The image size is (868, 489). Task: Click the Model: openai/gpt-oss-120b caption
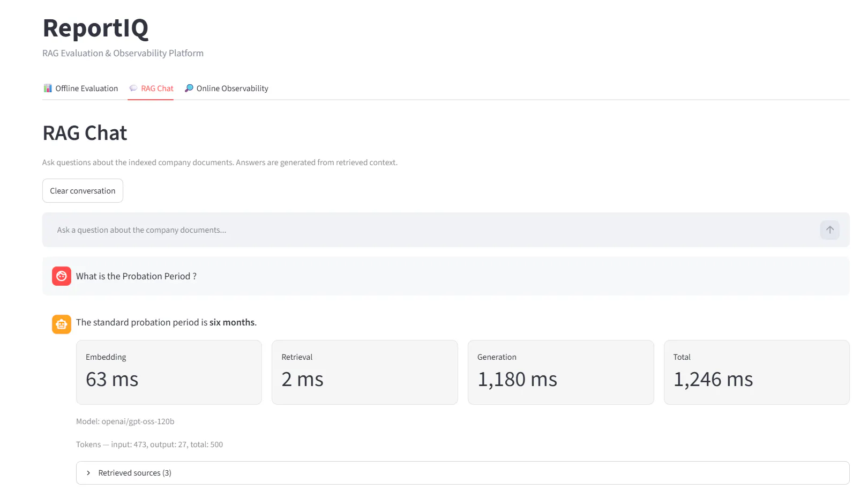pos(125,421)
